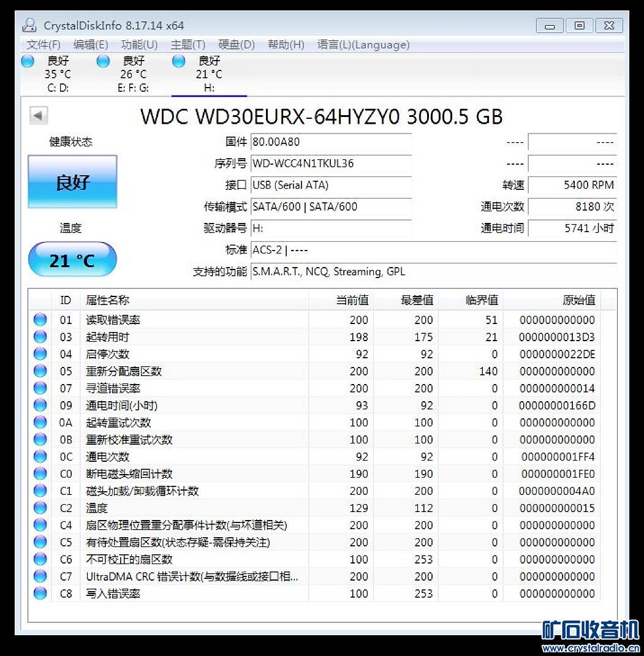This screenshot has width=644, height=656.
Task: Click the status orb for drive H:
Action: tap(179, 61)
